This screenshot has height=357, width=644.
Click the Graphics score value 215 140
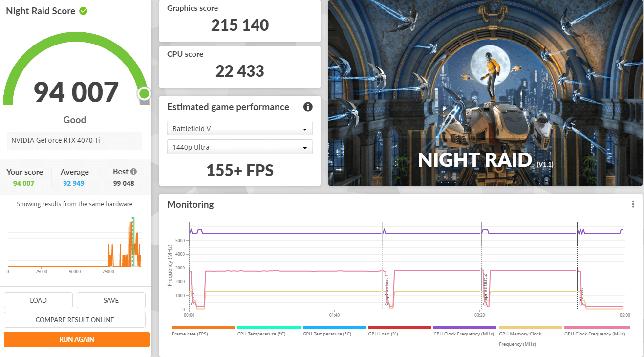point(240,25)
